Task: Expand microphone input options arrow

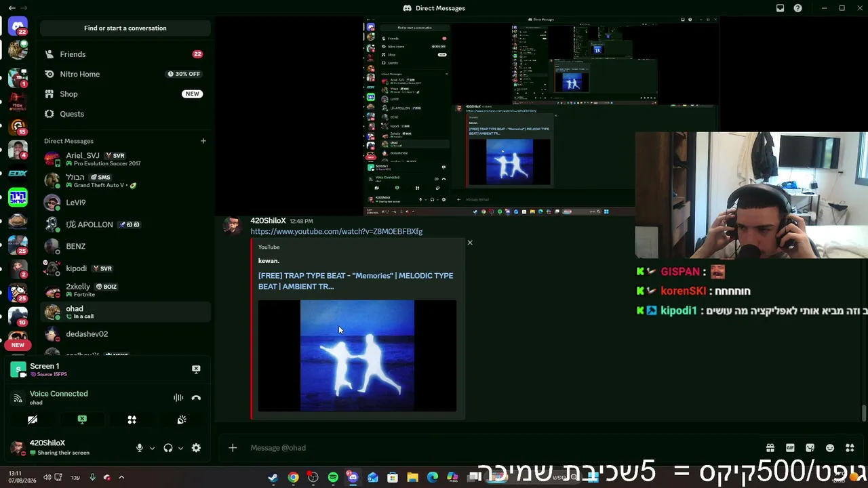Action: point(152,448)
